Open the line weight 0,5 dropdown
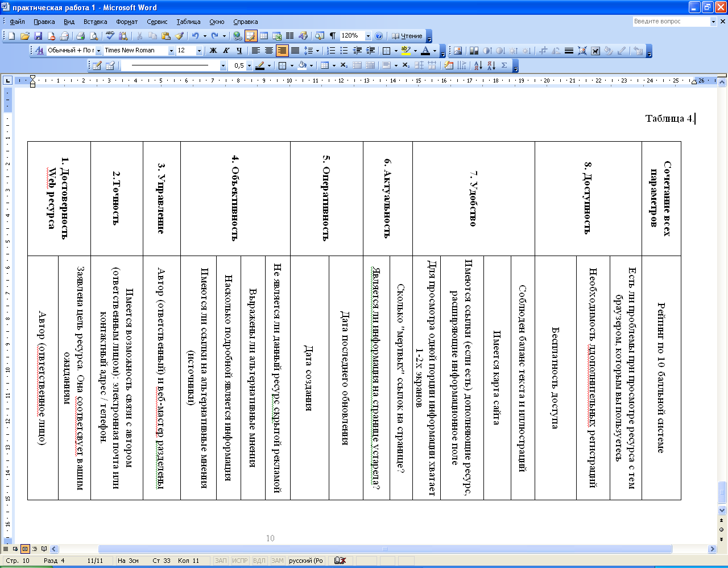 click(x=249, y=65)
